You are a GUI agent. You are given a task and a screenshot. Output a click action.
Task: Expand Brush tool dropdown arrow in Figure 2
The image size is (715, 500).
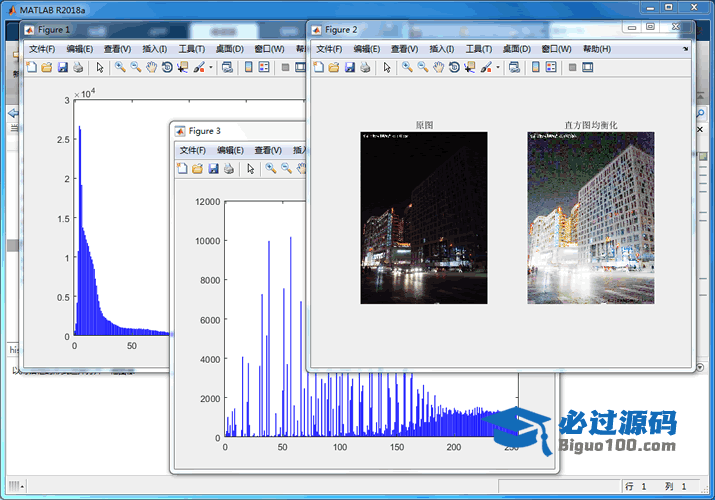click(498, 68)
